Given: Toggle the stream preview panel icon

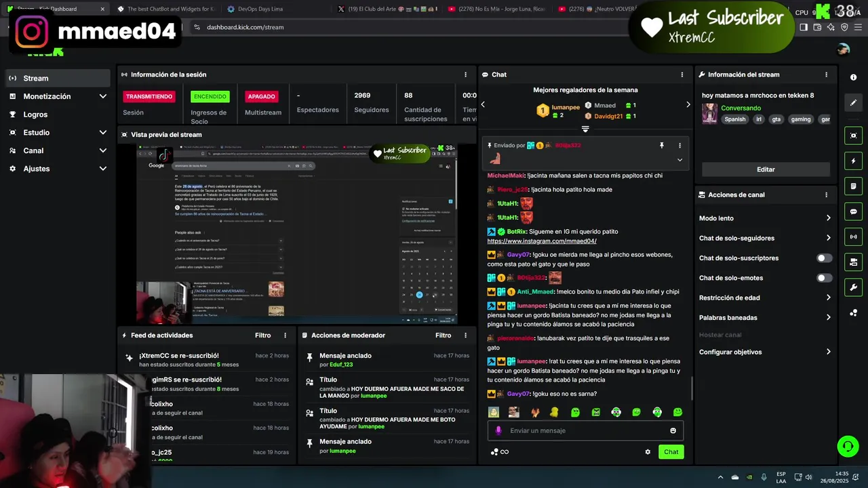Looking at the screenshot, I should 853,136.
